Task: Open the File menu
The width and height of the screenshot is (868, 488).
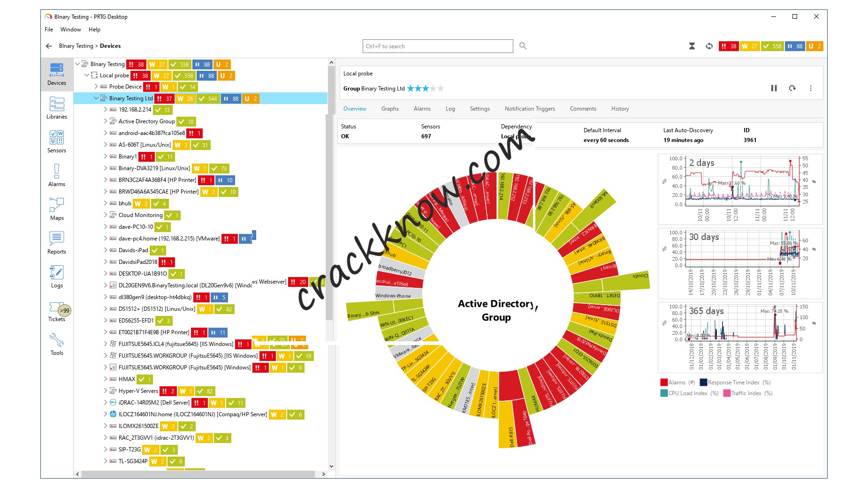Action: coord(49,29)
